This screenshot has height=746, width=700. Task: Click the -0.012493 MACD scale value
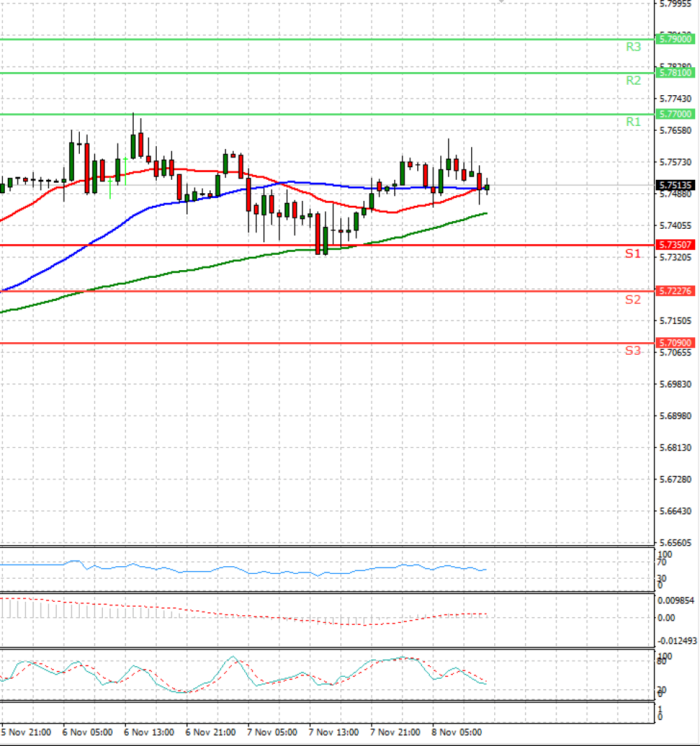[677, 641]
